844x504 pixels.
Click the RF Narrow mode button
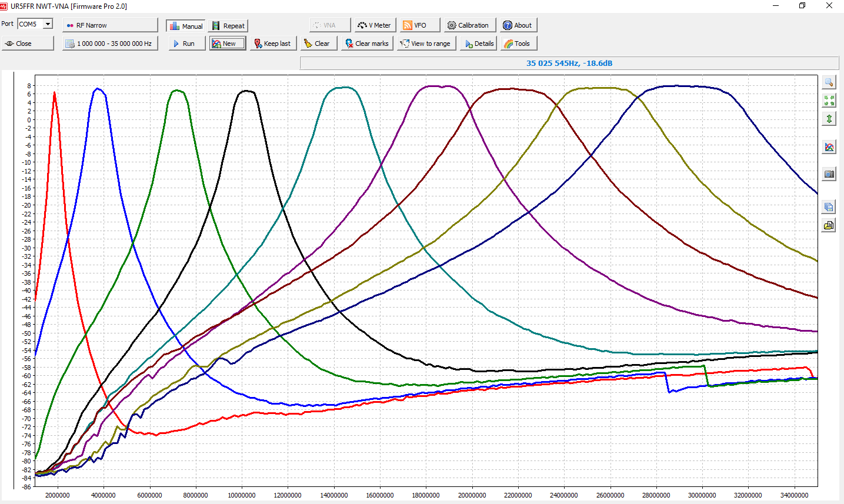(110, 25)
